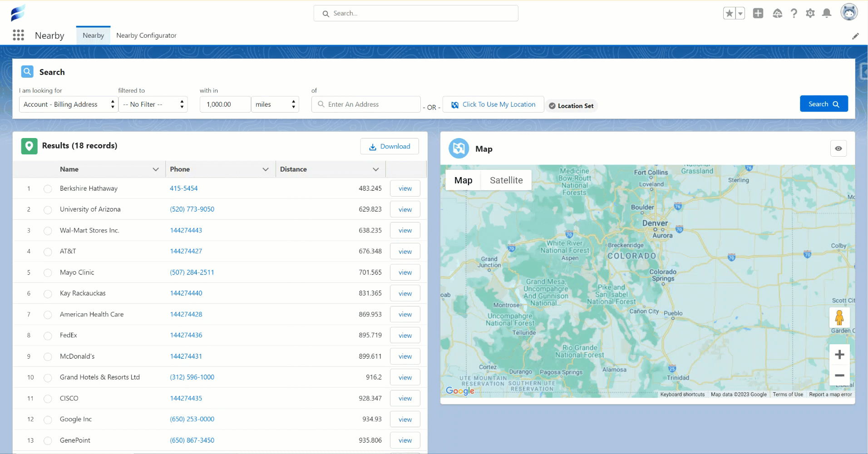The image size is (868, 454).
Task: Select the Mayo Clinic row radio button
Action: click(x=48, y=273)
